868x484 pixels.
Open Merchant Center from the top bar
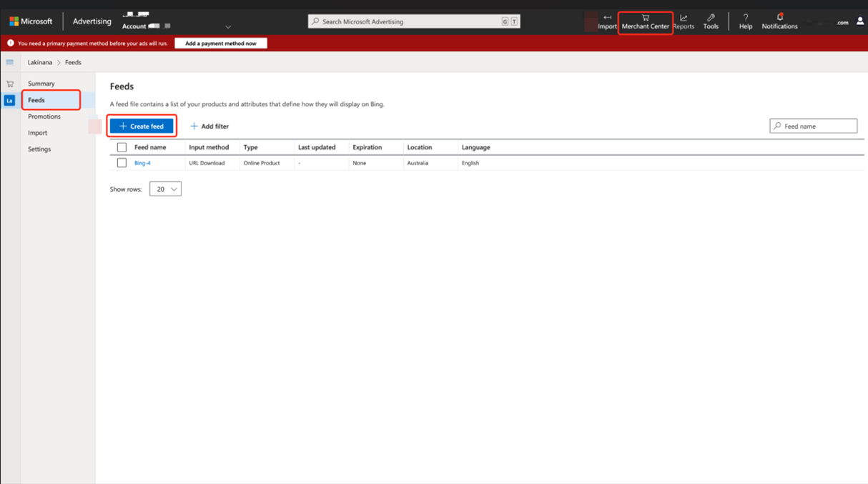(x=645, y=22)
